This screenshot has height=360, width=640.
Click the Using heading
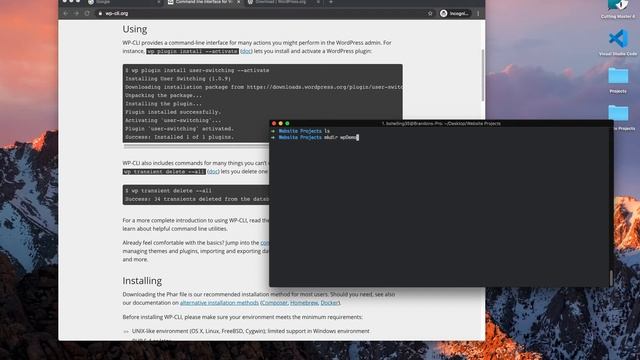135,29
